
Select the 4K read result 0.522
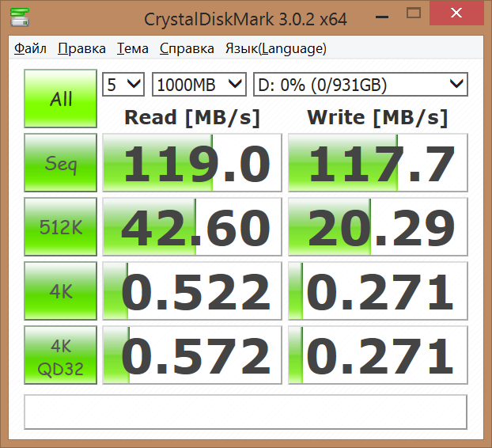coord(192,290)
